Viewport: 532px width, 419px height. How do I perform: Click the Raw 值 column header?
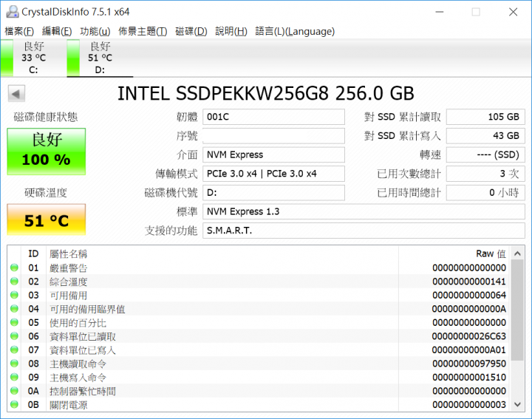(x=491, y=253)
